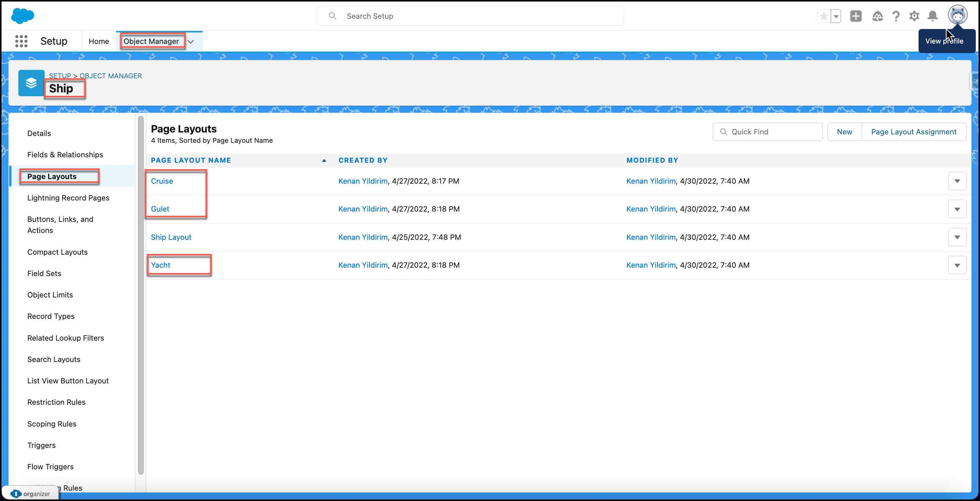Open the notifications bell

[933, 16]
